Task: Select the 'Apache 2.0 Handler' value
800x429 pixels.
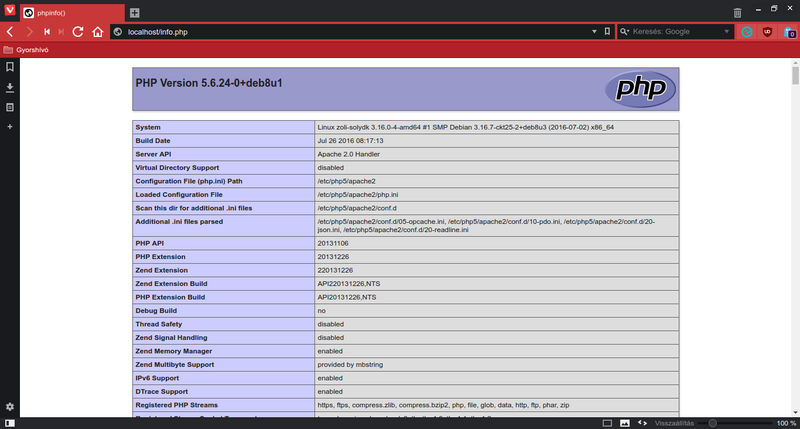Action: click(x=348, y=154)
